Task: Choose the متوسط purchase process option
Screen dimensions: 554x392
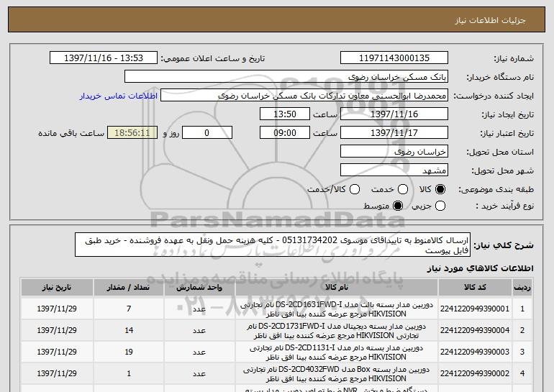Action: coord(398,206)
